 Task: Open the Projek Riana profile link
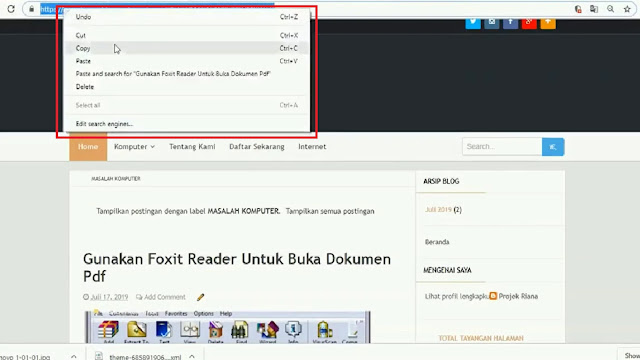(x=518, y=296)
